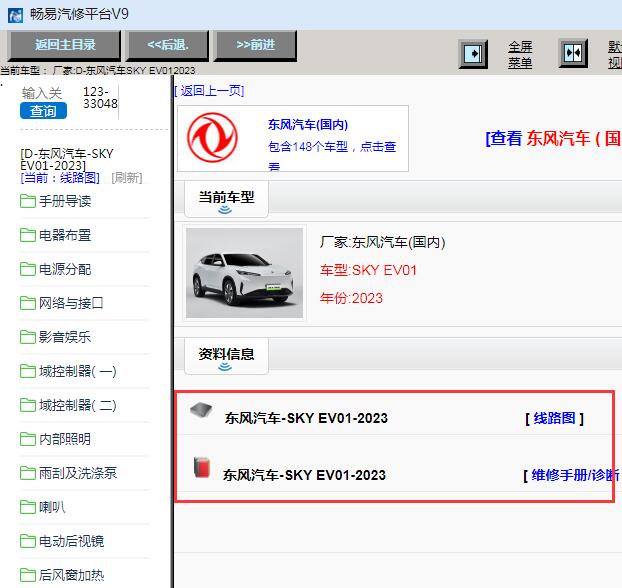Open the 东风汽车(国内) brand link

pyautogui.click(x=308, y=125)
